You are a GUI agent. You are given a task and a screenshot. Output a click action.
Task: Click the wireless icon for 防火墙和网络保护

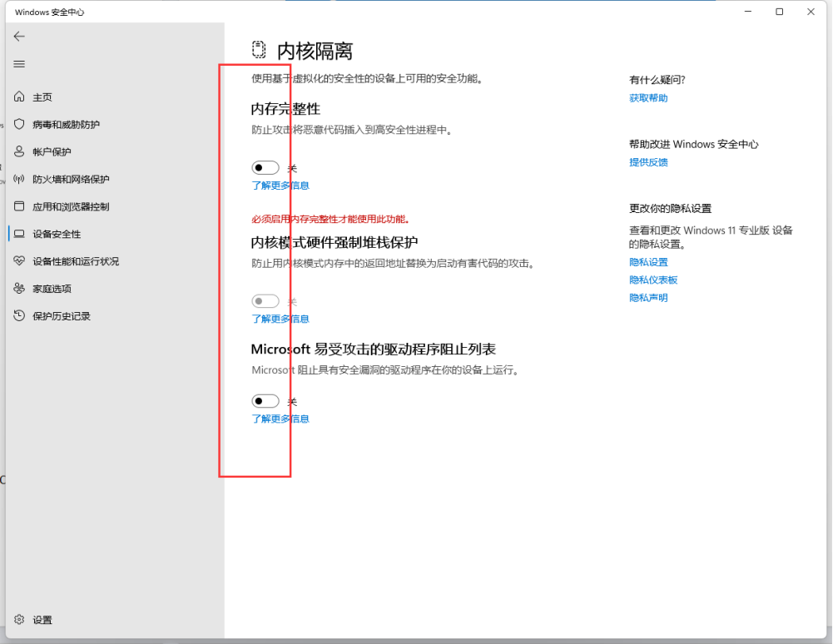pos(20,179)
